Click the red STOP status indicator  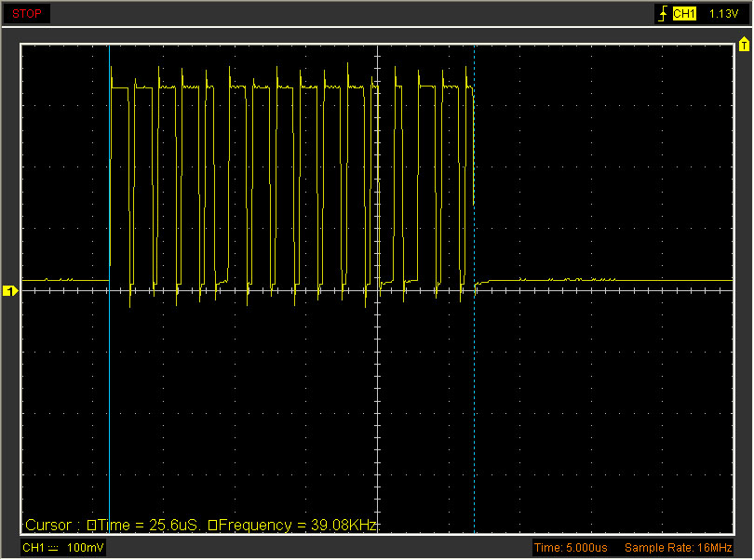pyautogui.click(x=26, y=13)
